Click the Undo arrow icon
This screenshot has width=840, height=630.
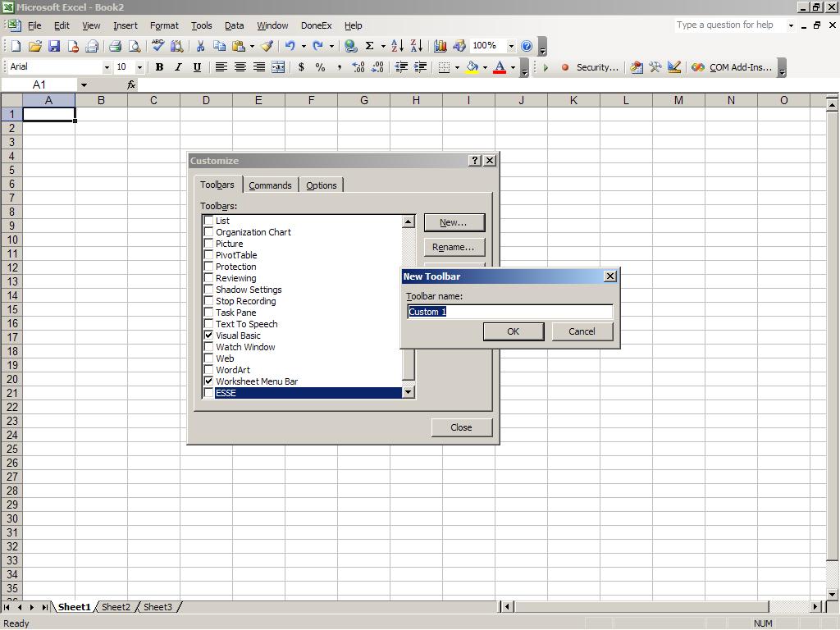click(x=290, y=46)
